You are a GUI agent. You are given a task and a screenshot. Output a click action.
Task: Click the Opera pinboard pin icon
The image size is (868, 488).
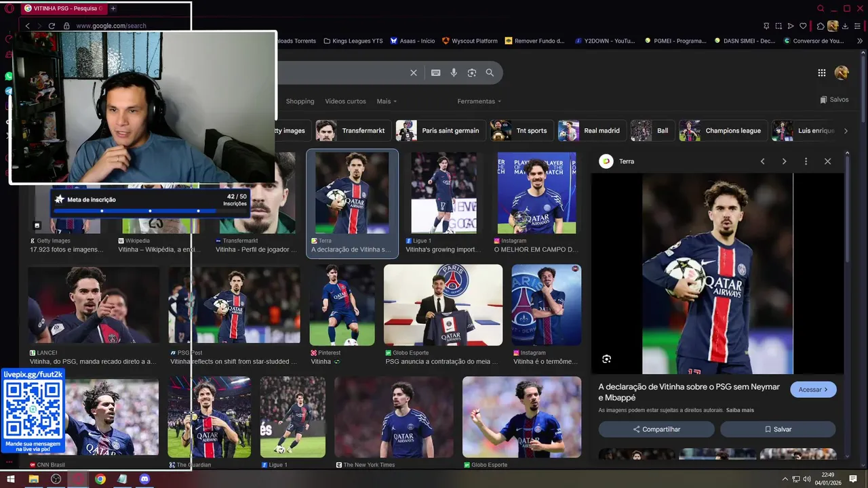pos(766,26)
